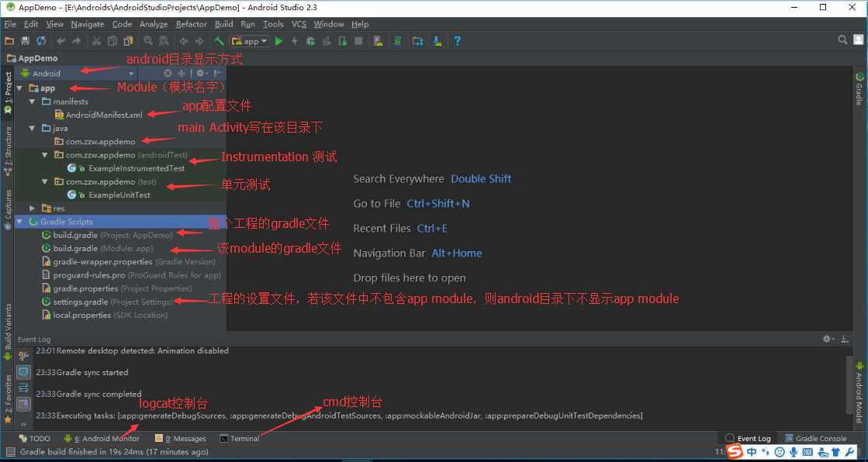The height and width of the screenshot is (462, 868).
Task: Click the Redo arrow in the toolbar
Action: [76, 41]
